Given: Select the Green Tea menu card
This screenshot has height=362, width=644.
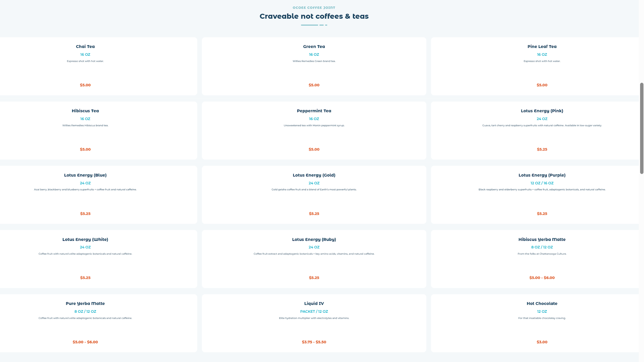Looking at the screenshot, I should coord(314,66).
